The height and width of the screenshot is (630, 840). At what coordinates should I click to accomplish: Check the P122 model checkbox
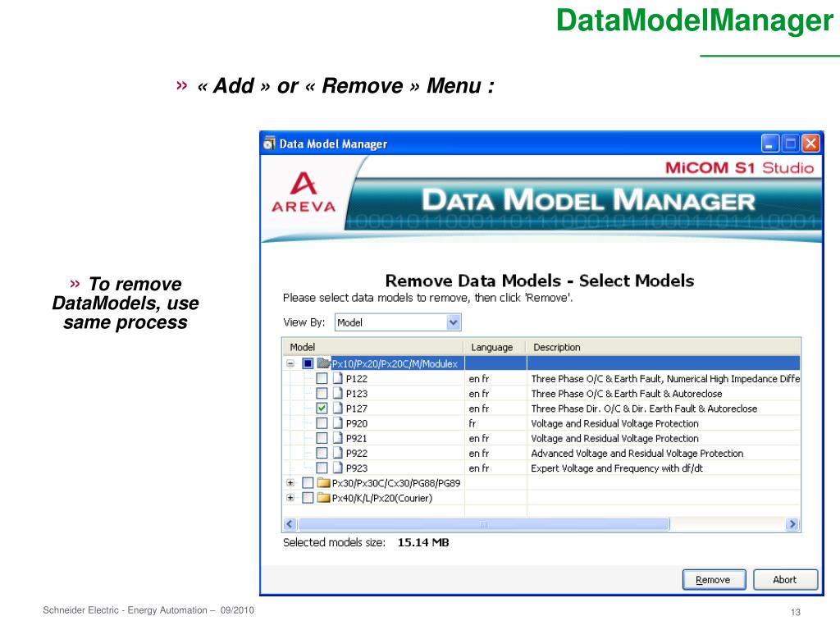click(322, 378)
